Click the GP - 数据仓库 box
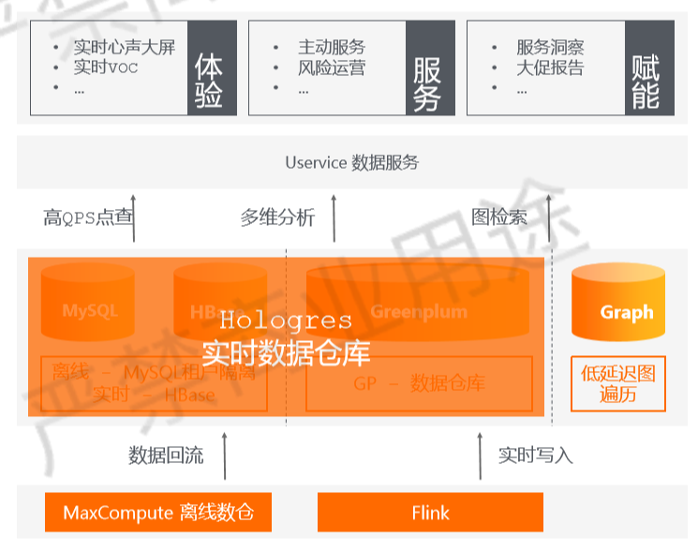 tap(419, 383)
